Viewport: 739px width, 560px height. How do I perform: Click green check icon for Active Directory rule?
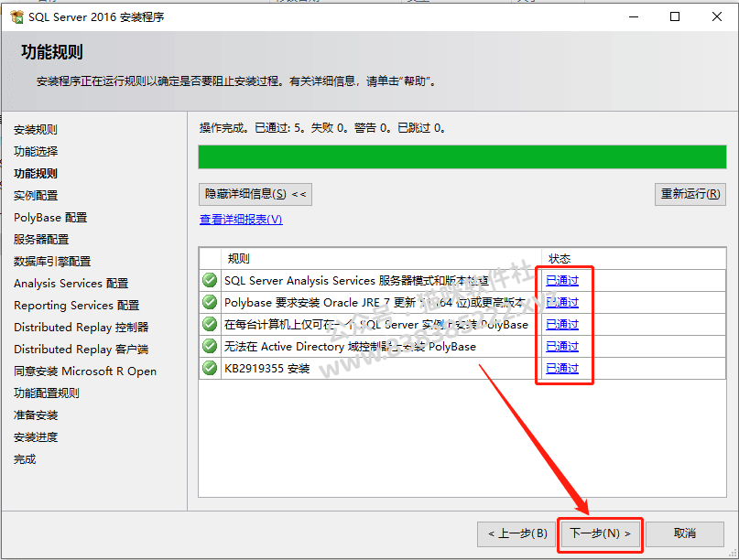click(x=210, y=346)
